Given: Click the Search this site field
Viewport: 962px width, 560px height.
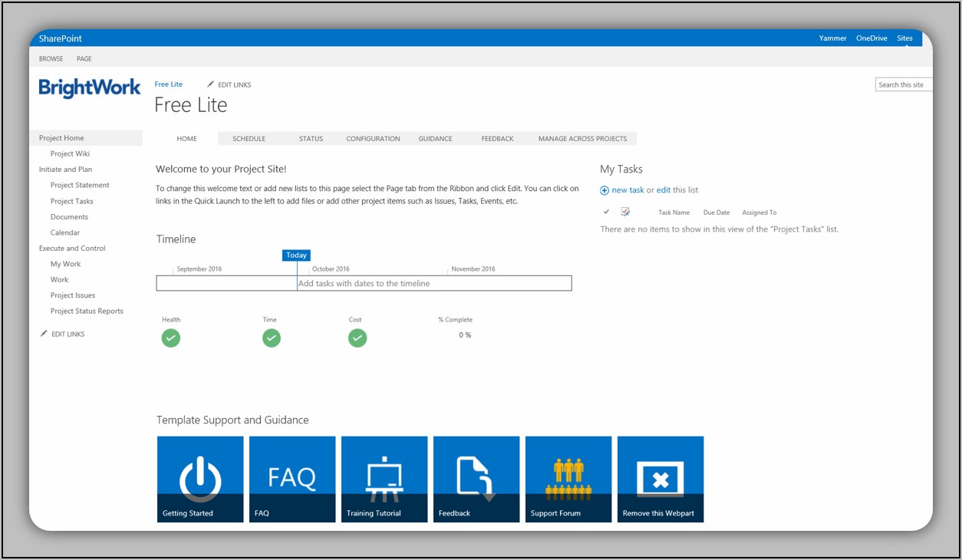Looking at the screenshot, I should click(903, 84).
